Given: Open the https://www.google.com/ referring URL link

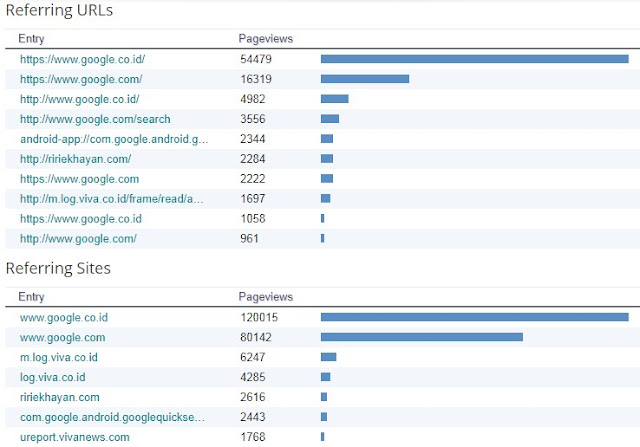Looking at the screenshot, I should coord(81,80).
